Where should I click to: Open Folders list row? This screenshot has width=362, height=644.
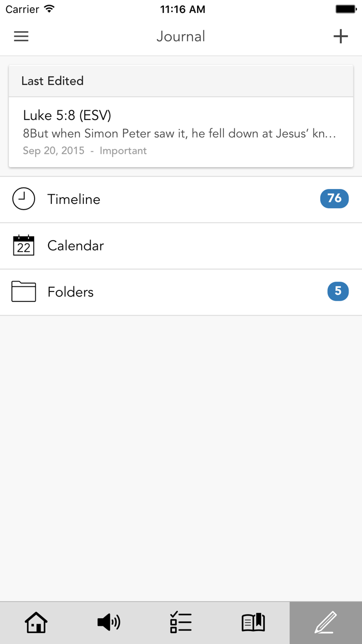pos(70,291)
